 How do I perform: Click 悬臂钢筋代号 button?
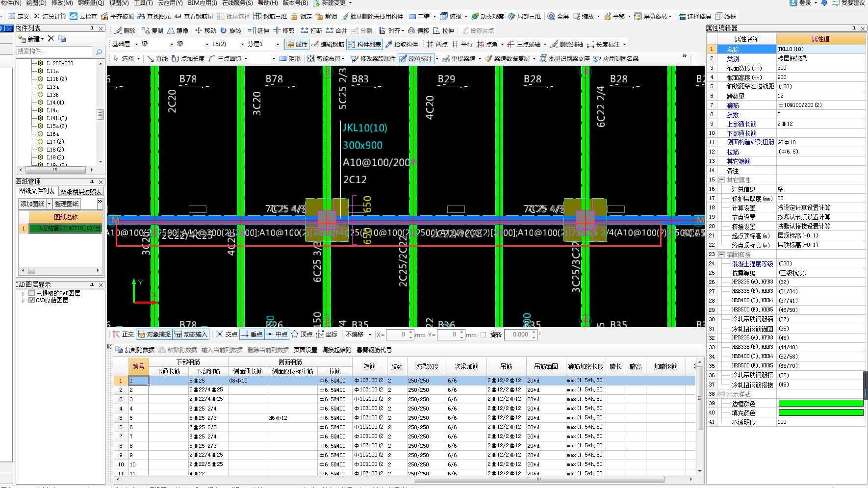[x=374, y=350]
